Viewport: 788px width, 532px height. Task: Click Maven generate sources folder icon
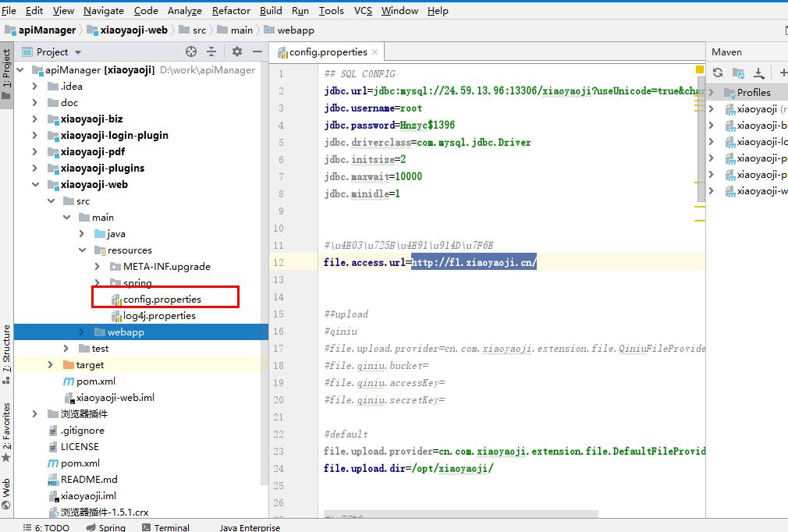(x=738, y=73)
